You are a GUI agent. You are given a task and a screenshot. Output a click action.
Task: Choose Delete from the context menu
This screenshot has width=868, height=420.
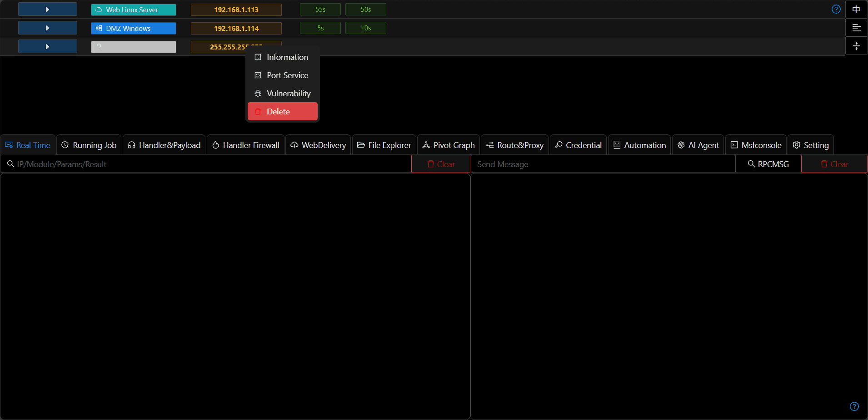pos(282,111)
